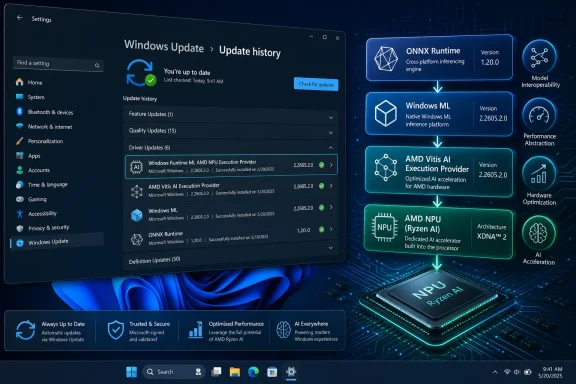
Task: Click the AI chip icon of Windows Runtime ML row
Action: (137, 167)
